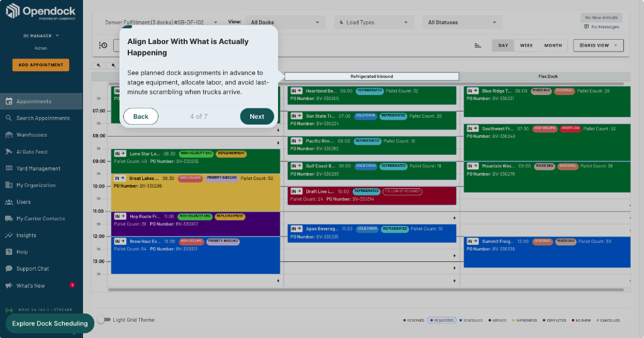Click the No Messages button label
644x338 pixels.
pyautogui.click(x=605, y=26)
